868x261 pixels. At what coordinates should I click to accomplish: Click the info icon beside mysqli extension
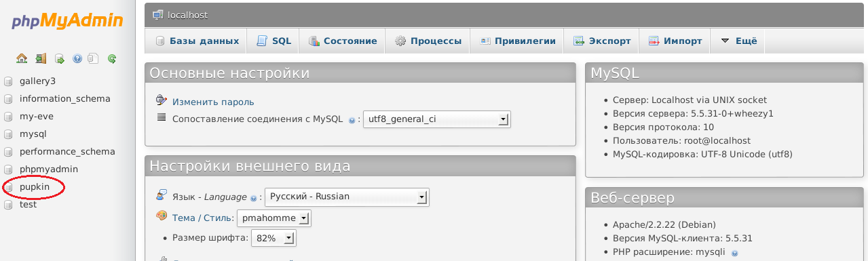734,253
